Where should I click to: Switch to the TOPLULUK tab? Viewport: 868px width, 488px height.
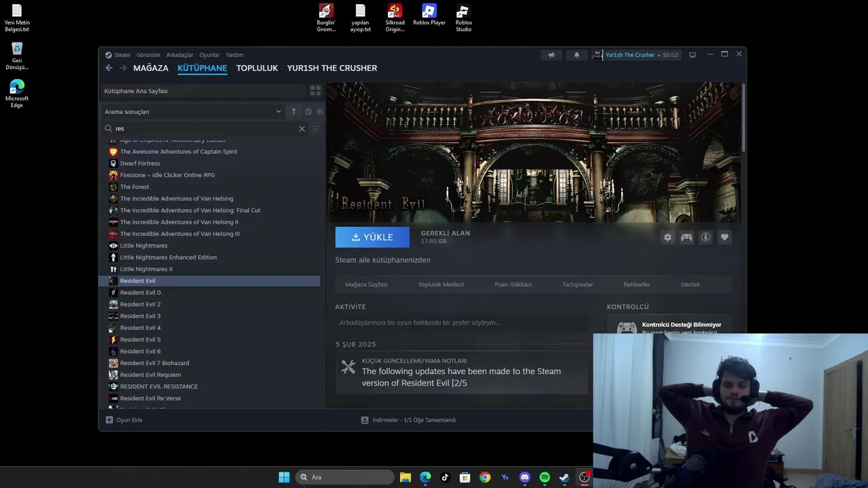(x=257, y=68)
